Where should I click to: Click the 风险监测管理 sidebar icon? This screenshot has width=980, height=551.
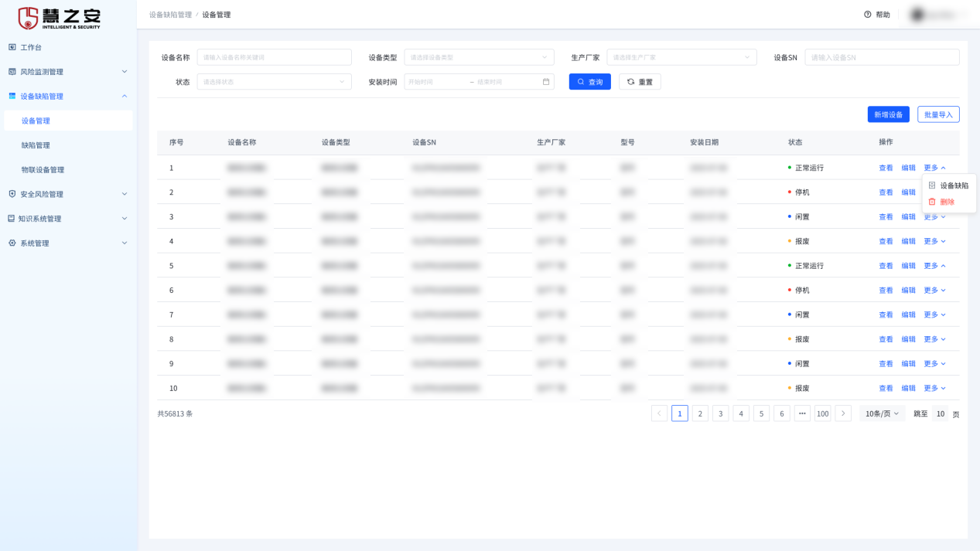[x=12, y=72]
